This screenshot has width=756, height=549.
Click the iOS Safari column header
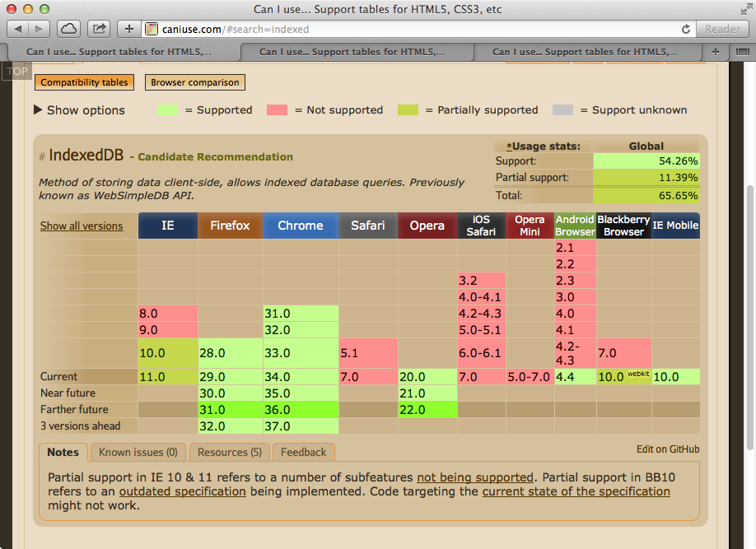point(481,226)
